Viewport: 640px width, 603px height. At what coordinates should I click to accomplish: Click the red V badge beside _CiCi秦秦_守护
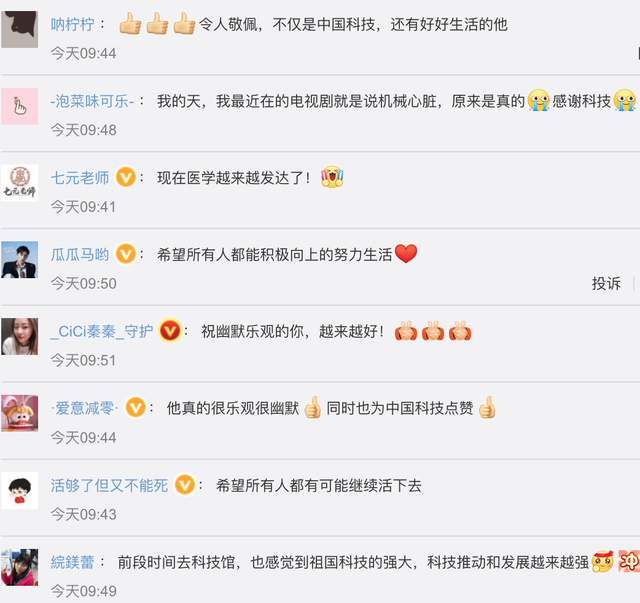(x=170, y=331)
